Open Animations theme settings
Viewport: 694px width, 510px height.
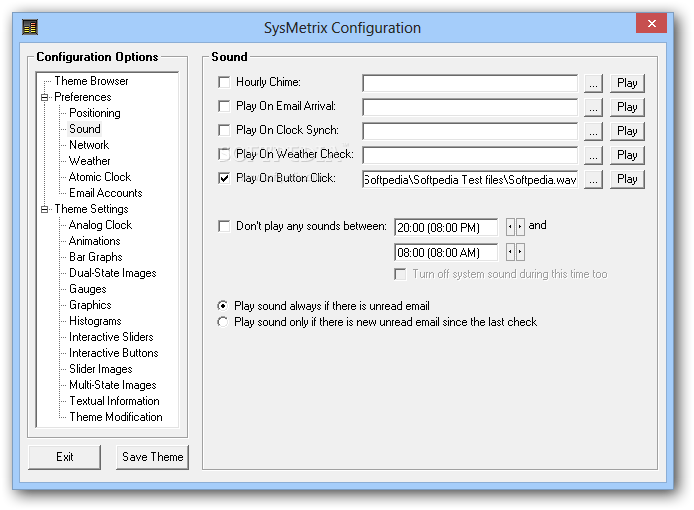(x=94, y=241)
